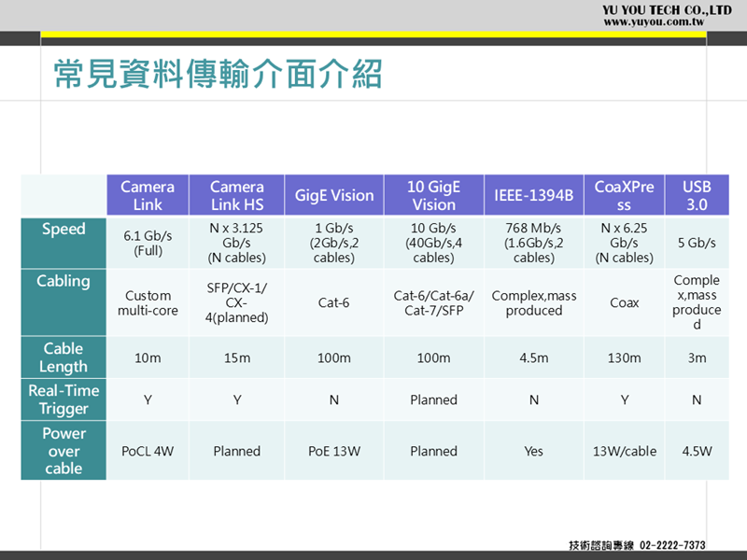Click the PoCL 4W power cell
Viewport: 747px width, 560px height.
point(148,451)
